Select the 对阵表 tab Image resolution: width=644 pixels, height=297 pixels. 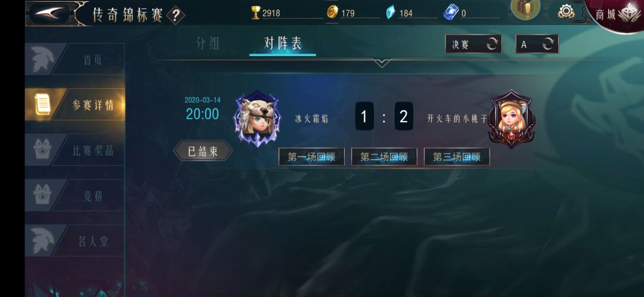(283, 44)
